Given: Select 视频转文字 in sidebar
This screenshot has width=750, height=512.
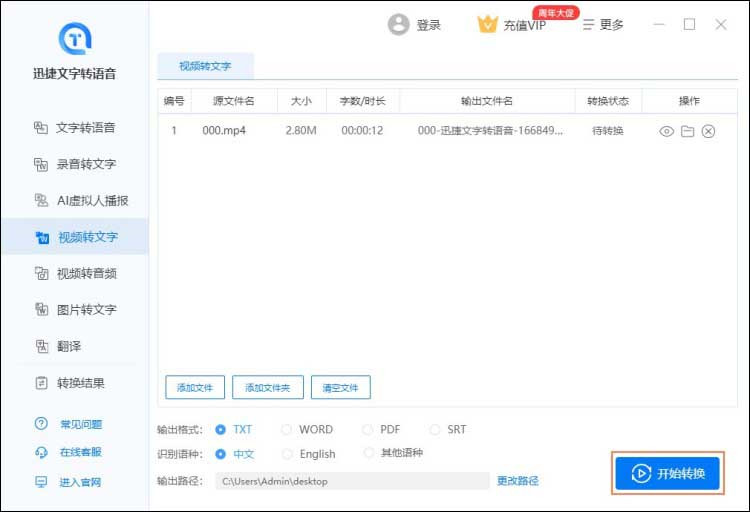Looking at the screenshot, I should pos(75,237).
